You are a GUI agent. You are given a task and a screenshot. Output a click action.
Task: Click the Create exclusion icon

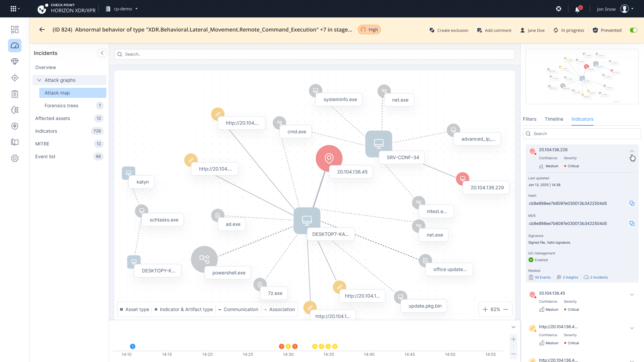click(432, 30)
